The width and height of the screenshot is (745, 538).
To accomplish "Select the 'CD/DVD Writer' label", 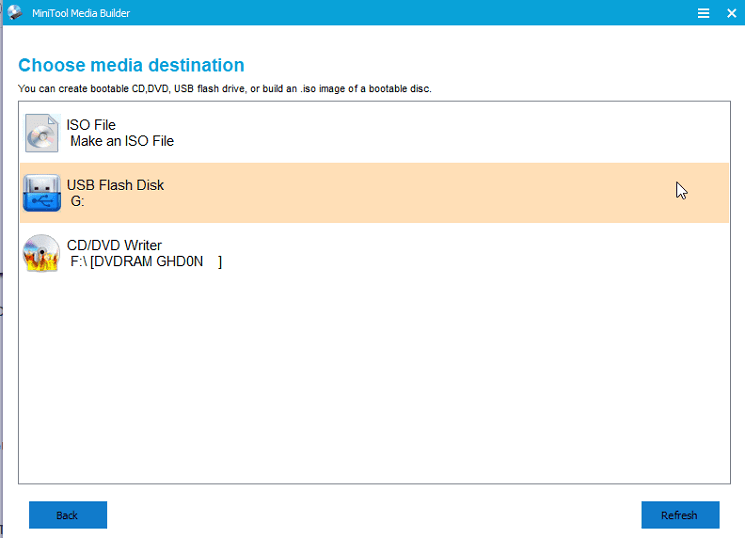I will pos(114,245).
